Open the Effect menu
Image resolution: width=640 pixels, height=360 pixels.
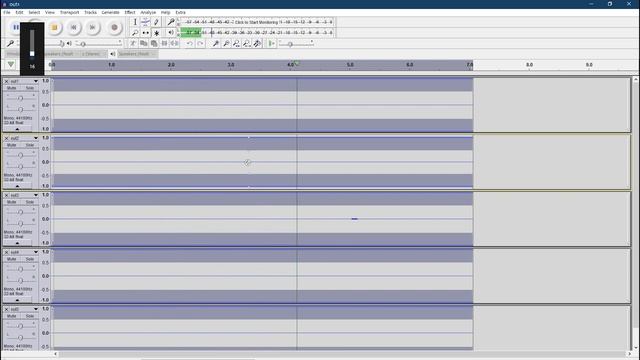click(x=130, y=12)
